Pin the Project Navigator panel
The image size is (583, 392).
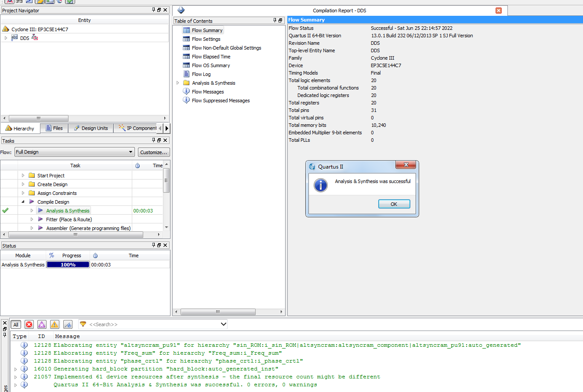154,10
